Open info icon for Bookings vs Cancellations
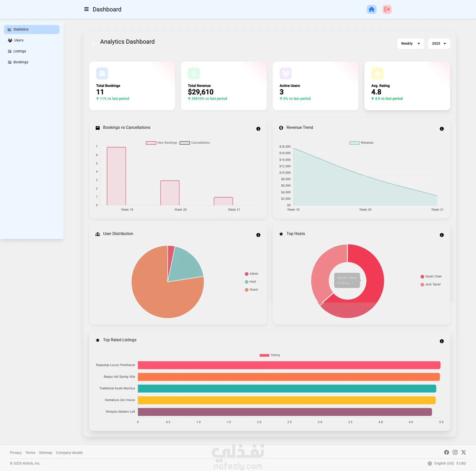 coord(258,129)
